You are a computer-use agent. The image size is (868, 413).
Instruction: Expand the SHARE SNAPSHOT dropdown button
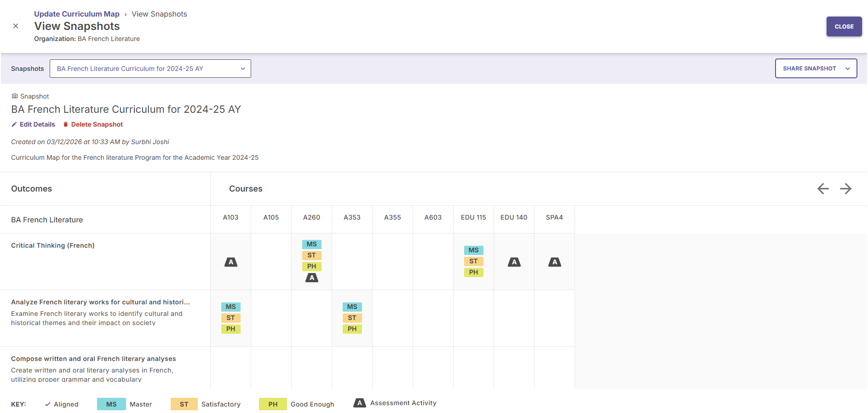tap(816, 69)
